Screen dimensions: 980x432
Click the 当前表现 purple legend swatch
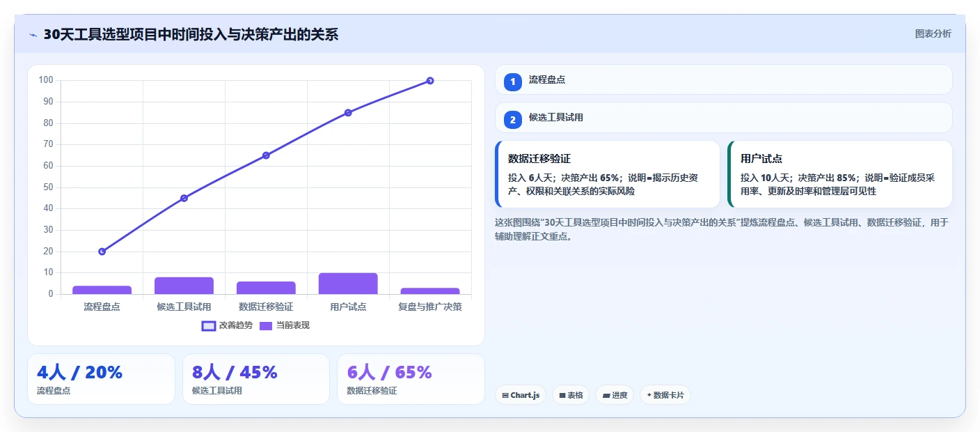(266, 325)
